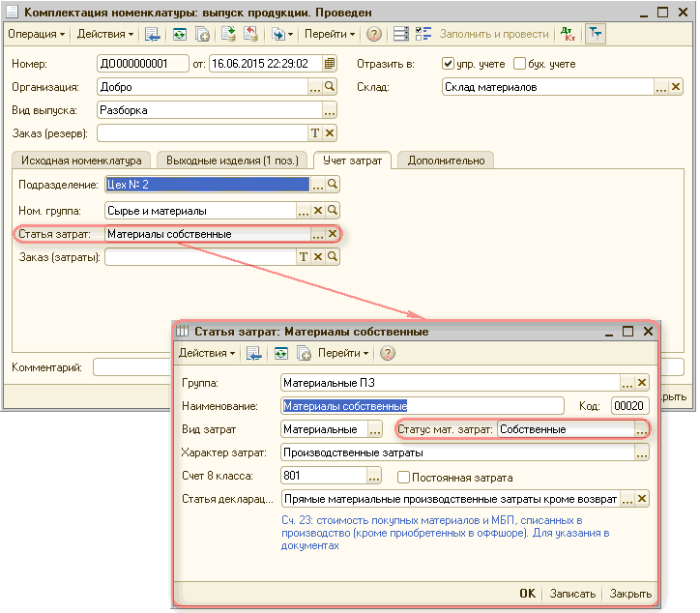
Task: Toggle the упр. учете checkbox
Action: click(x=448, y=64)
